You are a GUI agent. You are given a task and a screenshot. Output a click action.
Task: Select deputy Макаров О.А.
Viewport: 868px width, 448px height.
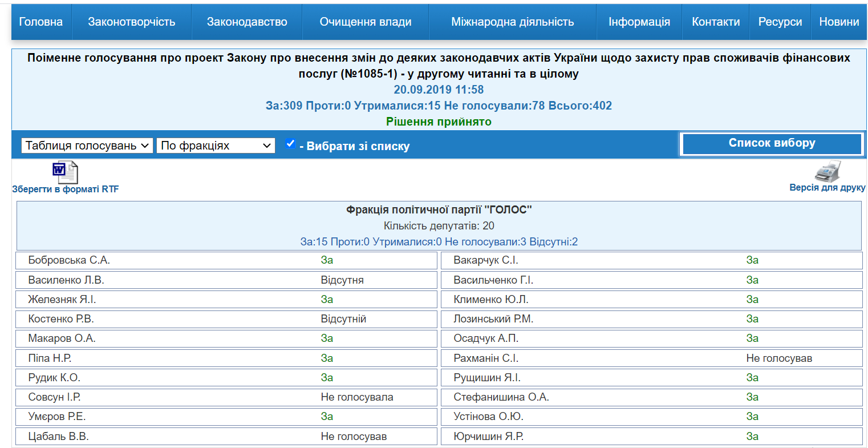(x=62, y=338)
